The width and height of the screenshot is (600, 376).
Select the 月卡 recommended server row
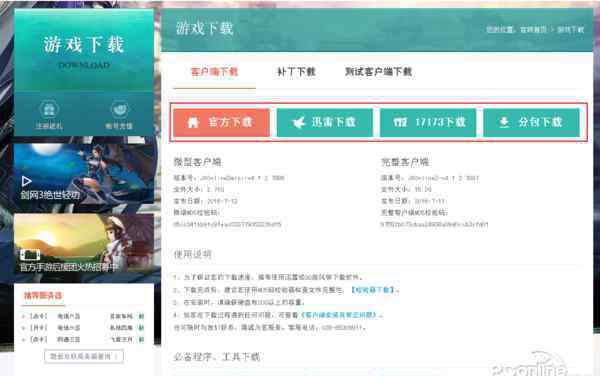tap(83, 328)
